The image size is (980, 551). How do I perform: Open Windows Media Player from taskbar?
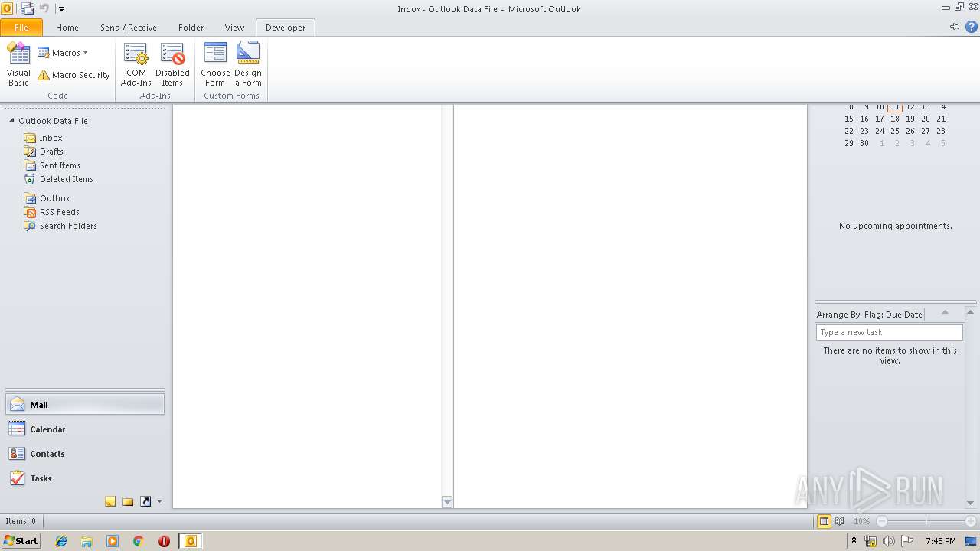[113, 541]
